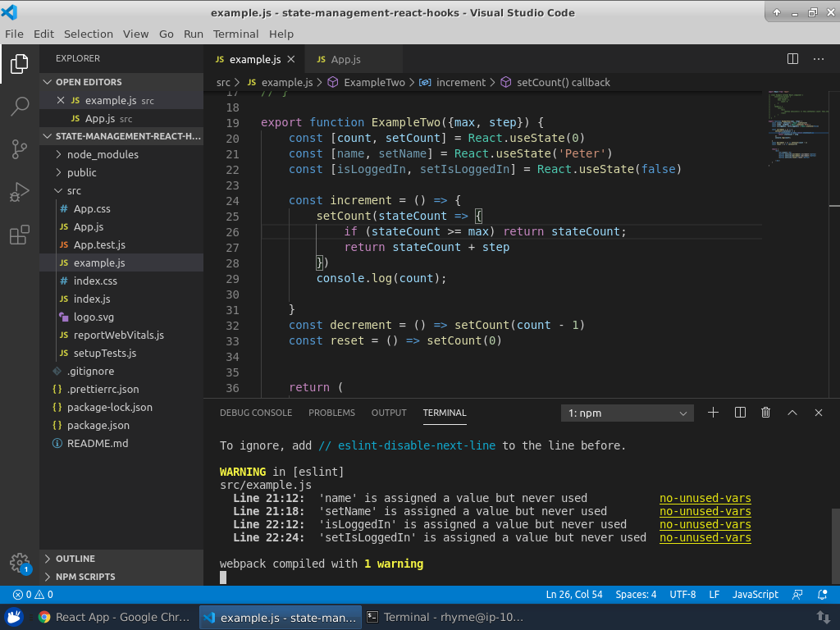Maximize terminal panel with chevron up
Image resolution: width=840 pixels, height=630 pixels.
792,413
